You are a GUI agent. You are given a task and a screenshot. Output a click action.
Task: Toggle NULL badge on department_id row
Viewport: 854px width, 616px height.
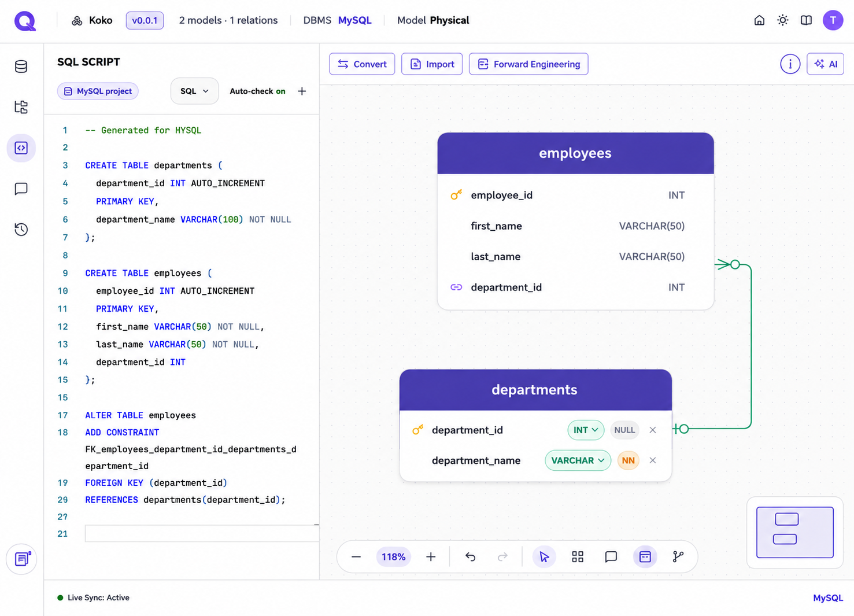pos(624,430)
